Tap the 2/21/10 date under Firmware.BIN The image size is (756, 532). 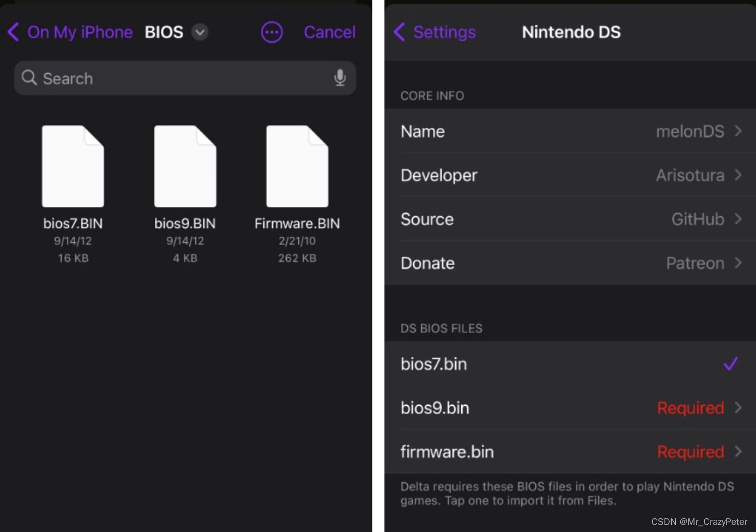click(297, 241)
